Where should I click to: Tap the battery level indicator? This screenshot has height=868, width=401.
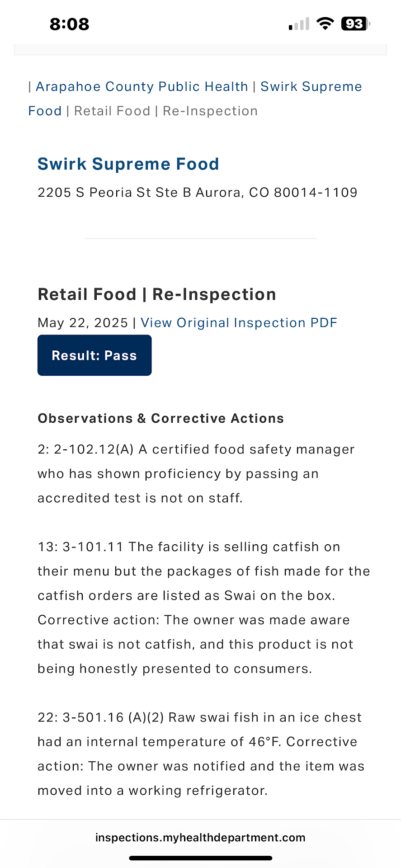[355, 24]
